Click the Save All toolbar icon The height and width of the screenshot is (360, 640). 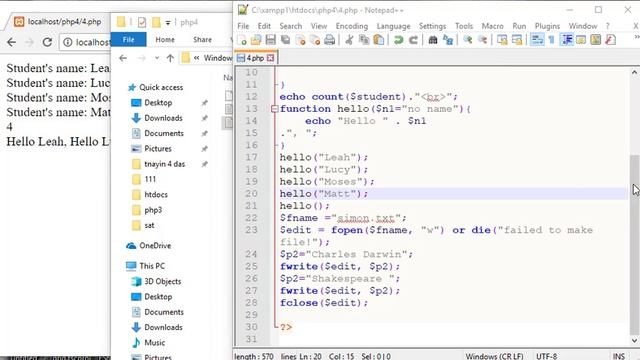pyautogui.click(x=285, y=40)
